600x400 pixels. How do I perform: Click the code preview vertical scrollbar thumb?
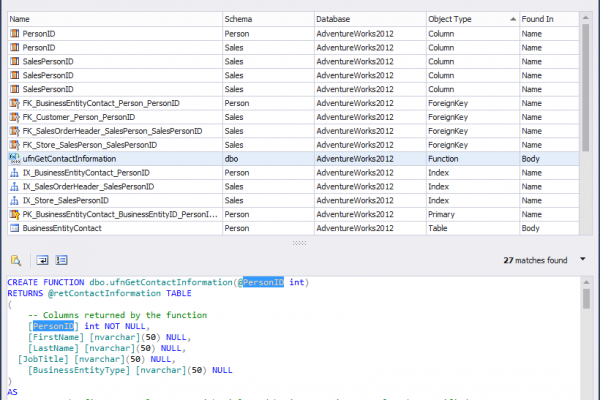[586, 299]
